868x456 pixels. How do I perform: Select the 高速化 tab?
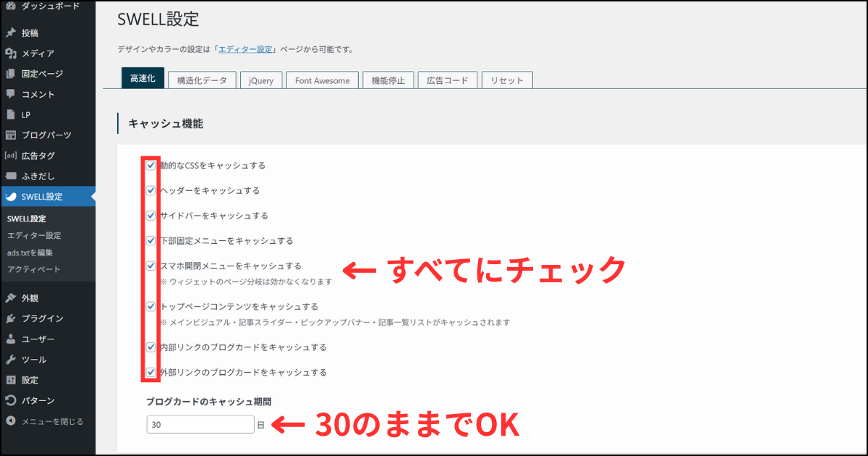tap(142, 79)
